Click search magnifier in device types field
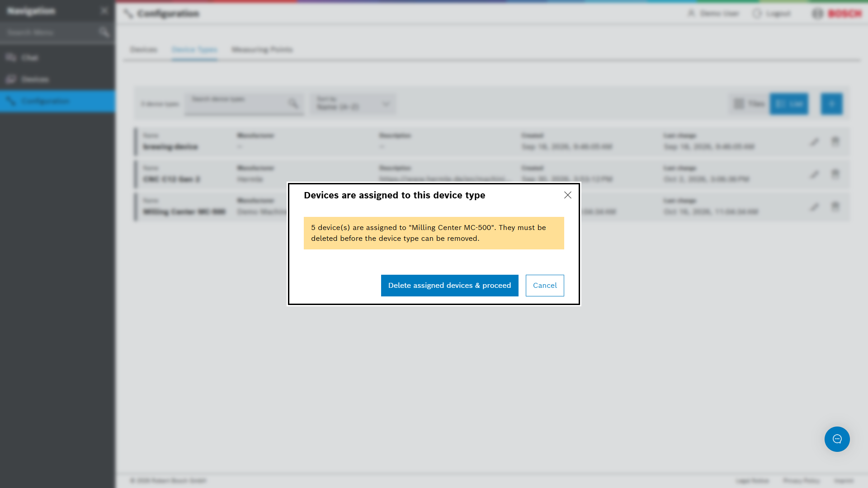The width and height of the screenshot is (868, 488). (293, 104)
